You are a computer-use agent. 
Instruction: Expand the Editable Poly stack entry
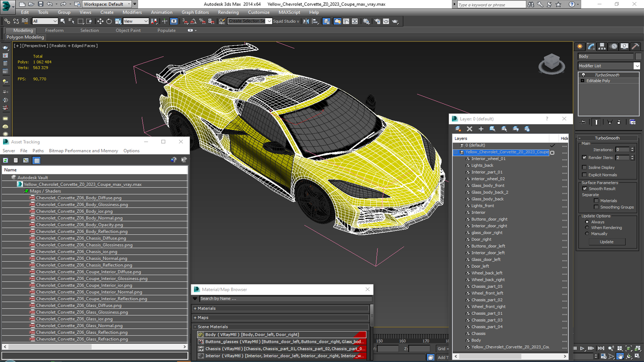click(x=583, y=81)
